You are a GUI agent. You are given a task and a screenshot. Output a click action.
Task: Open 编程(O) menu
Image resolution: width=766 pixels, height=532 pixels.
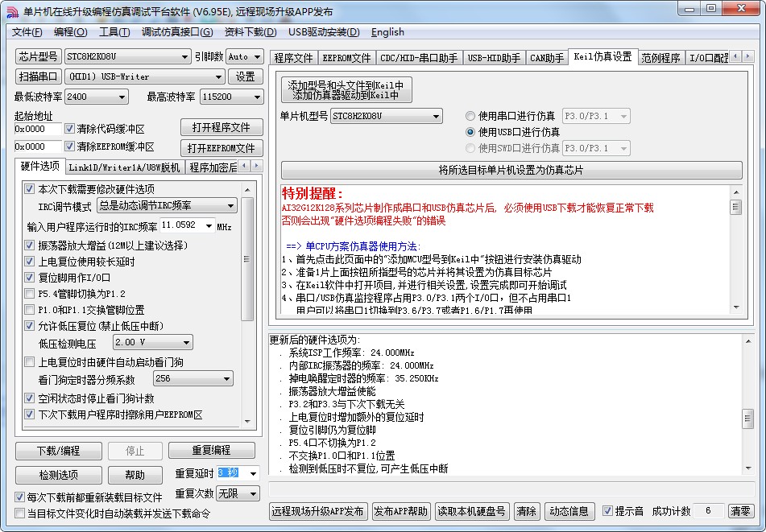coord(70,32)
